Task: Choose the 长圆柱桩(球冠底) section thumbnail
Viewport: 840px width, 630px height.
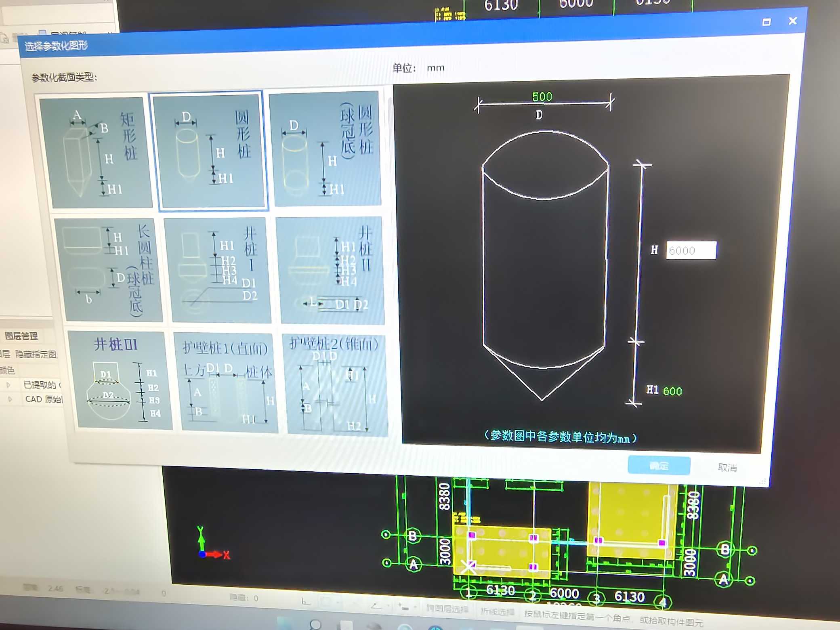Action: click(108, 270)
